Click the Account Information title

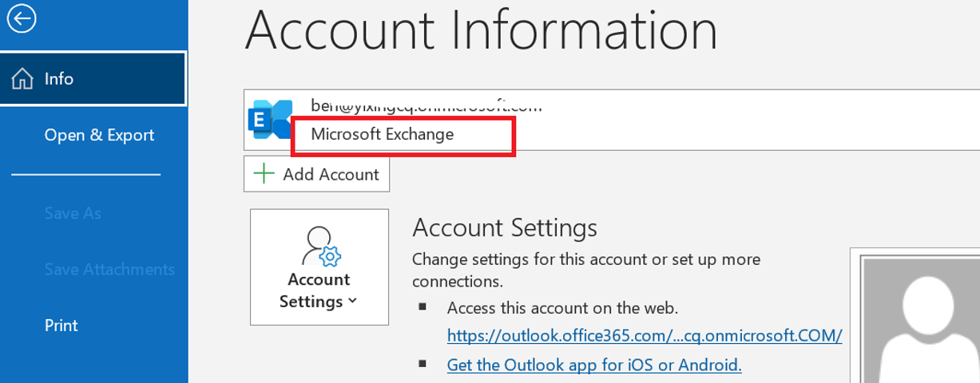(x=482, y=30)
